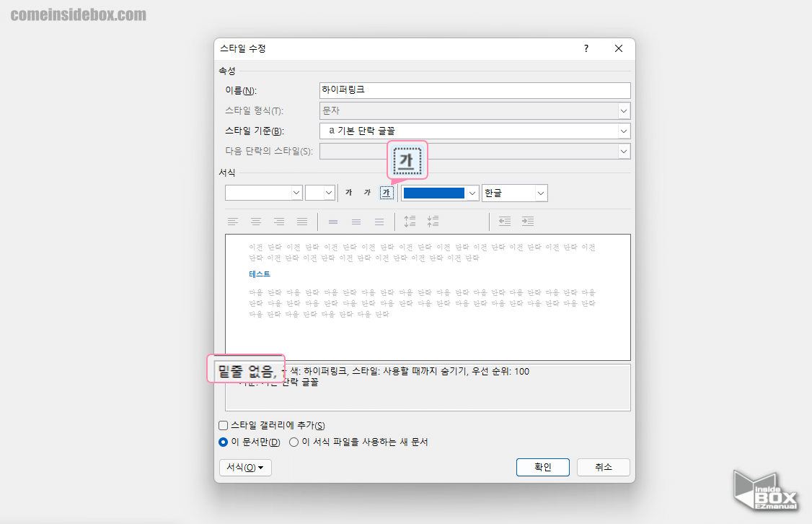
Task: Select center paragraph alignment
Action: (x=256, y=222)
